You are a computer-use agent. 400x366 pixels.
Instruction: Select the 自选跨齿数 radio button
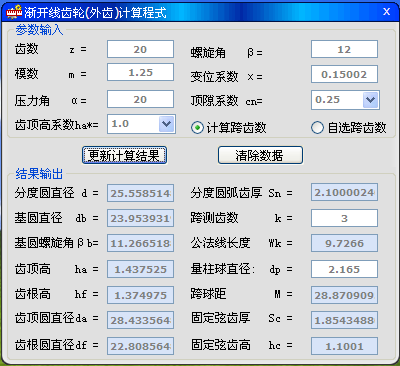pyautogui.click(x=317, y=128)
